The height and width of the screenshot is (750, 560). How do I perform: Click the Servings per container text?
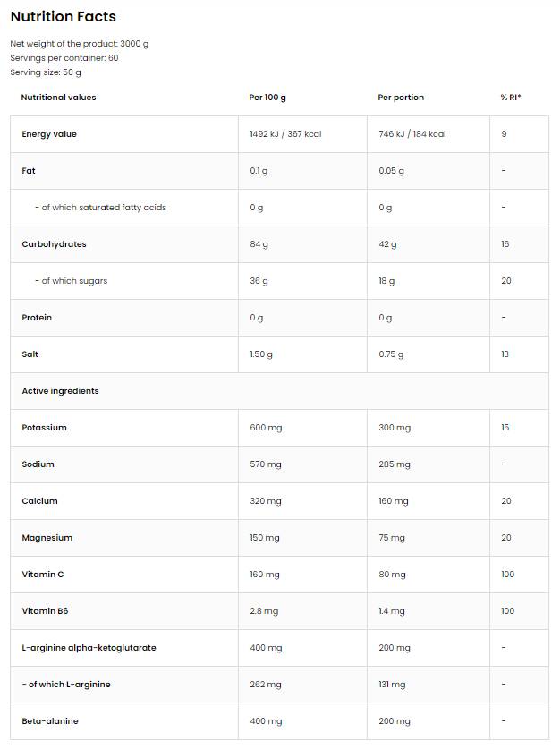click(64, 57)
